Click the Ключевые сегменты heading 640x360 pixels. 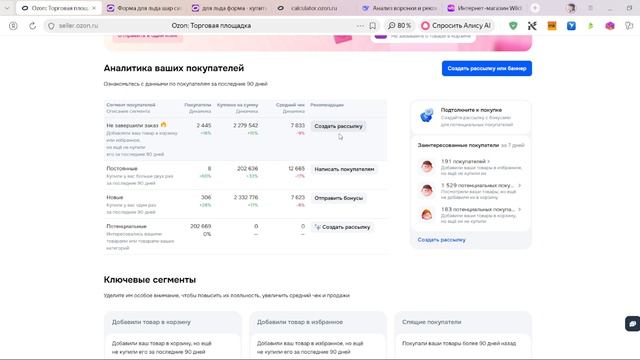(150, 280)
